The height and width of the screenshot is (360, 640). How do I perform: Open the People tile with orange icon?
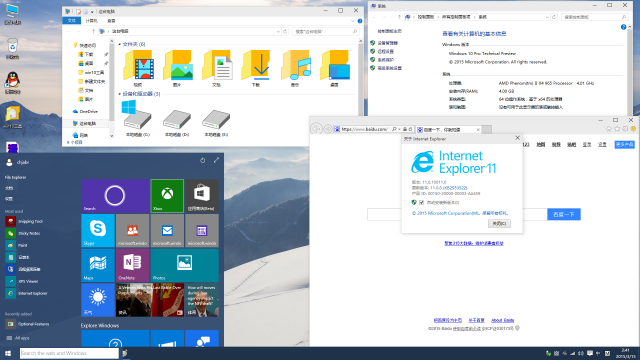133,231
